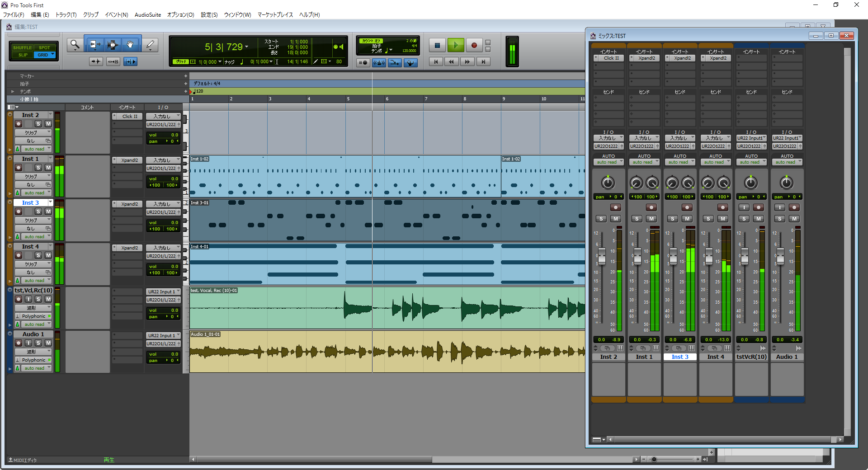Open the MIDIエディタ panel at bottom left
868x470 pixels.
23,460
